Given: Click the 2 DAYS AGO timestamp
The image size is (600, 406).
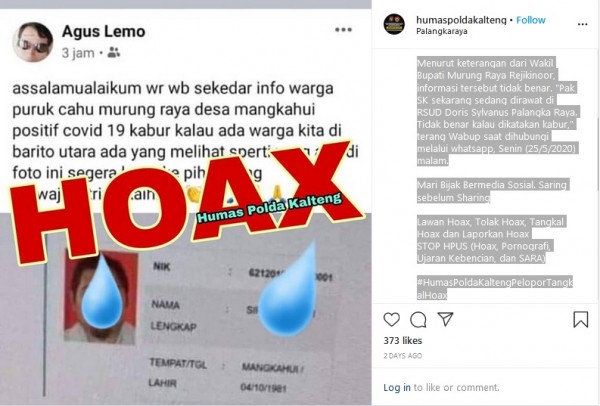Looking at the screenshot, I should tap(403, 355).
